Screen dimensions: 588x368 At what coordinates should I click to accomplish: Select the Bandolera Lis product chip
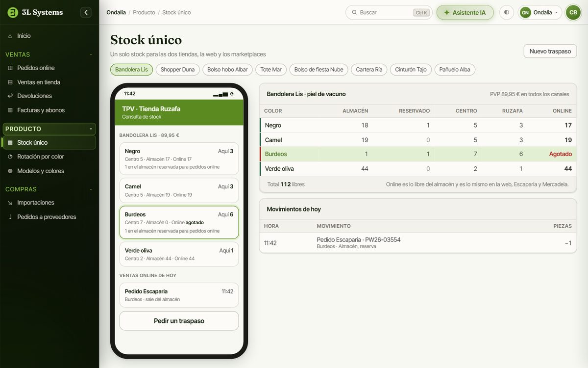131,70
